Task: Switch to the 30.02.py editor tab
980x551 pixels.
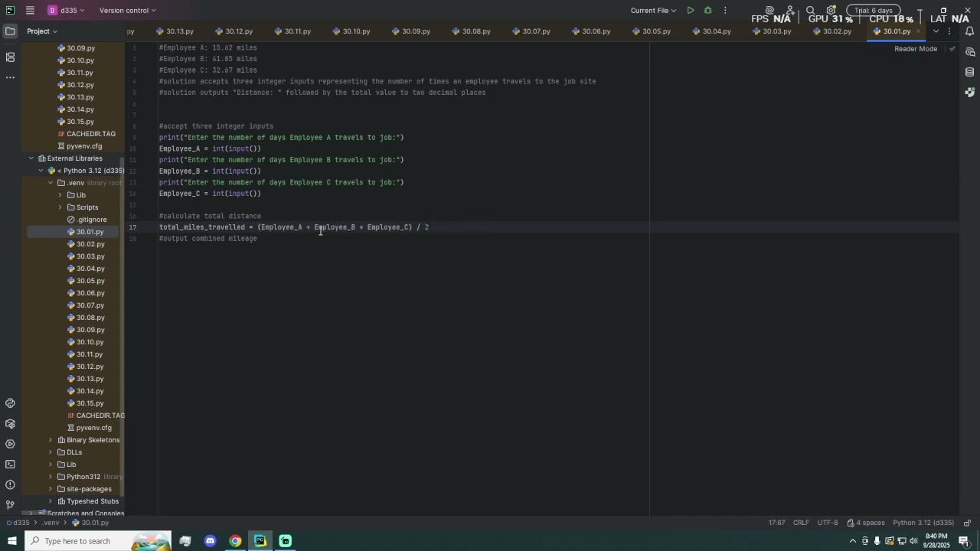Action: point(831,31)
